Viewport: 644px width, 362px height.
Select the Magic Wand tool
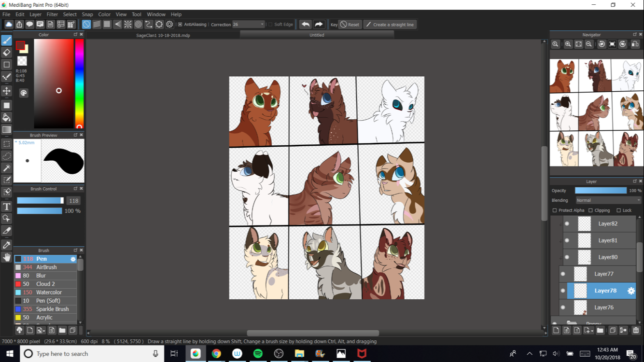point(7,168)
